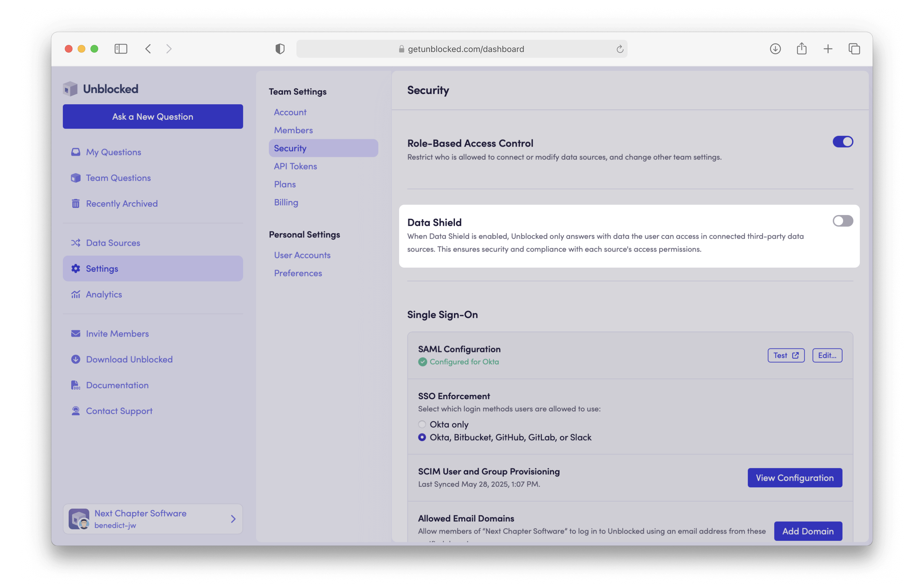Click the getunblocked.com/dashboard address bar
This screenshot has height=584, width=924.
pyautogui.click(x=462, y=49)
